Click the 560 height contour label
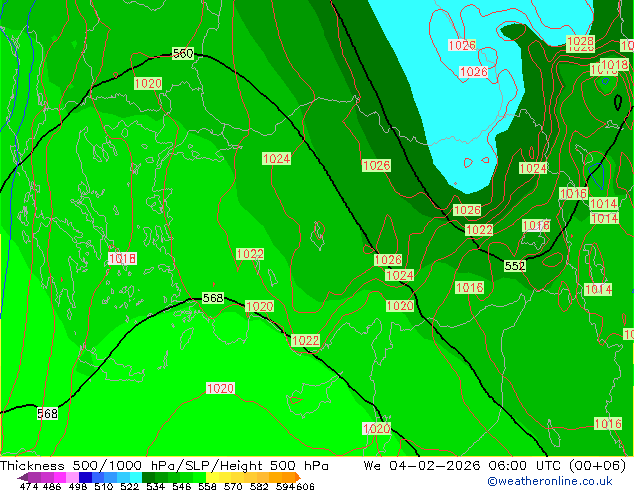Viewport: 634px width, 490px height. point(183,53)
